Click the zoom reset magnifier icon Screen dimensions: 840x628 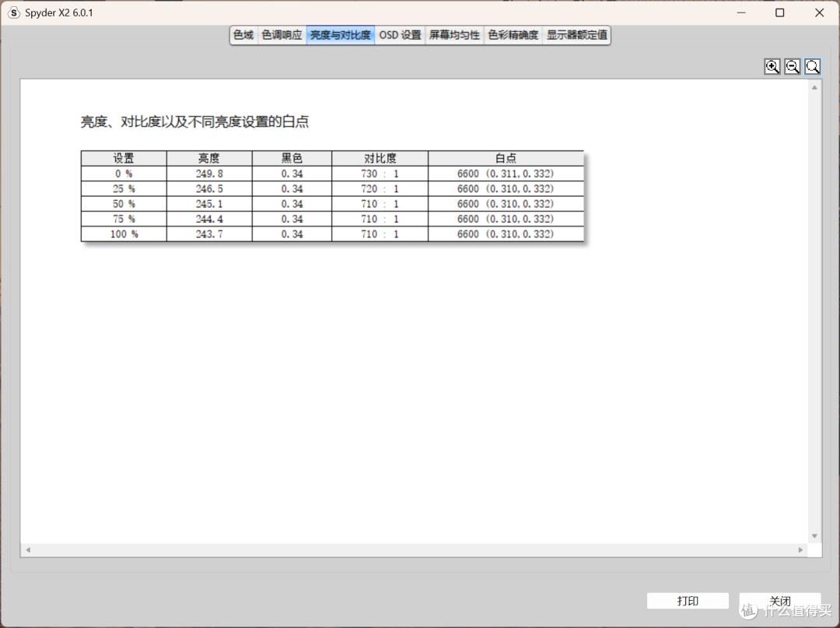tap(813, 66)
